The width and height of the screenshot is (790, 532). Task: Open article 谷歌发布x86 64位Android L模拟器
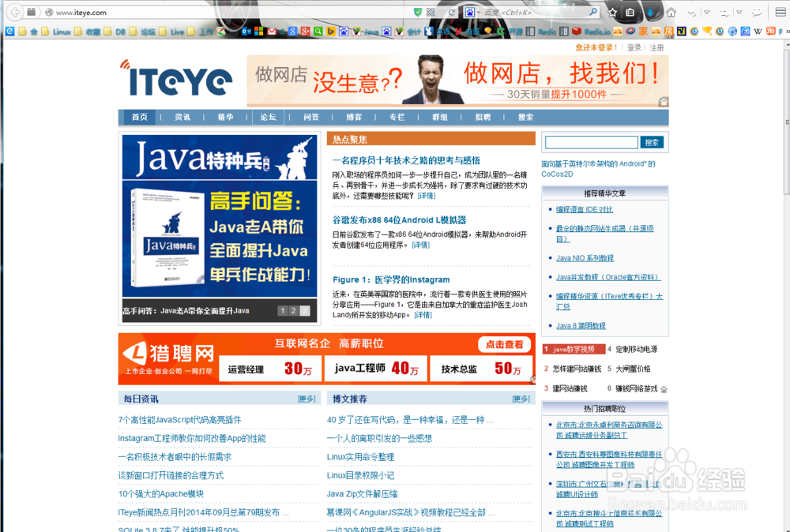(x=399, y=220)
